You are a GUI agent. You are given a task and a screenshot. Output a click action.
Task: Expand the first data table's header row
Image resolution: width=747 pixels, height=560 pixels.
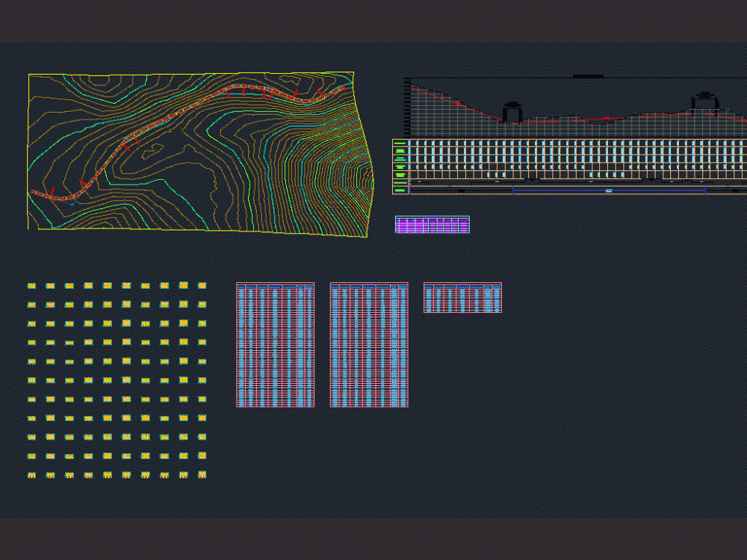point(275,285)
